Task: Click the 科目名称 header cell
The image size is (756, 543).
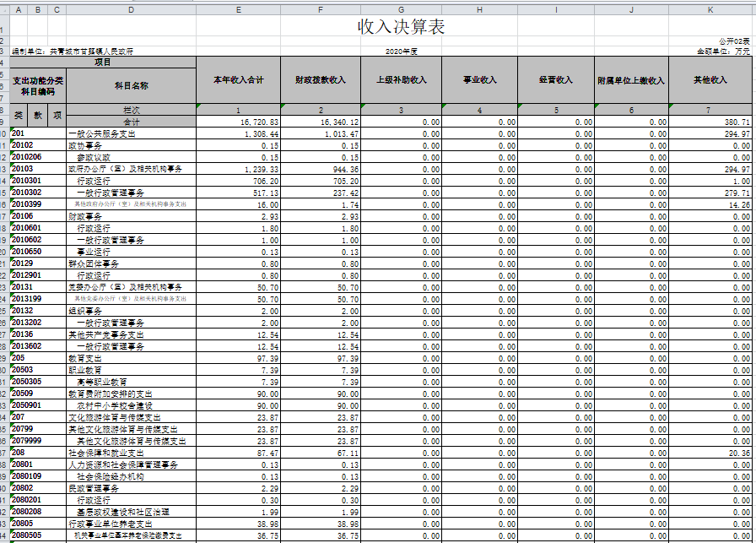Action: pyautogui.click(x=131, y=85)
